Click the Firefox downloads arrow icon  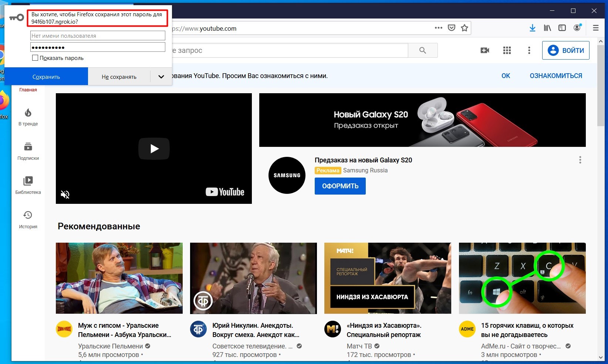[x=532, y=28]
